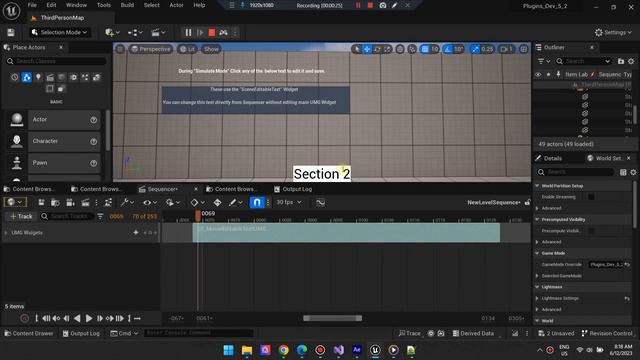Open Sequencer view options eye menu
The width and height of the screenshot is (640, 360).
(x=150, y=202)
